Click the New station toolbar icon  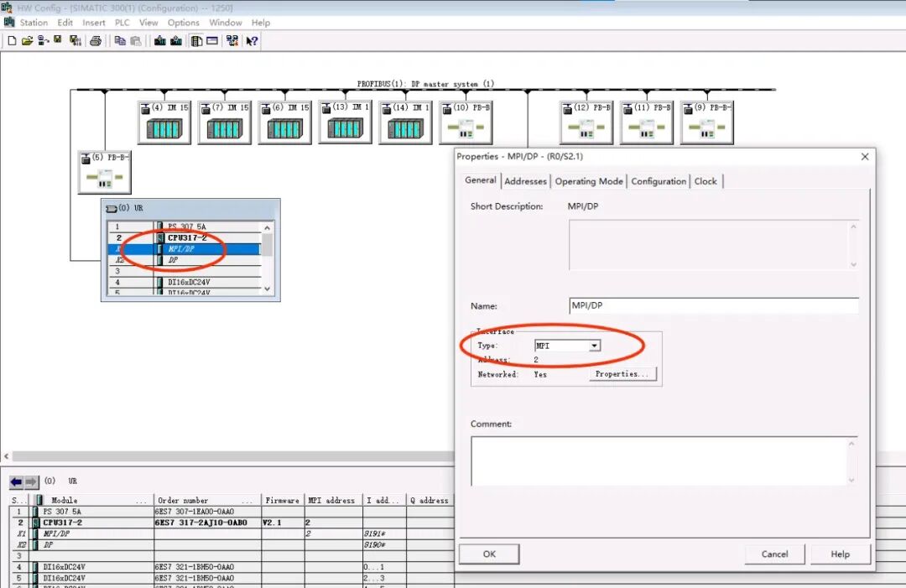12,41
